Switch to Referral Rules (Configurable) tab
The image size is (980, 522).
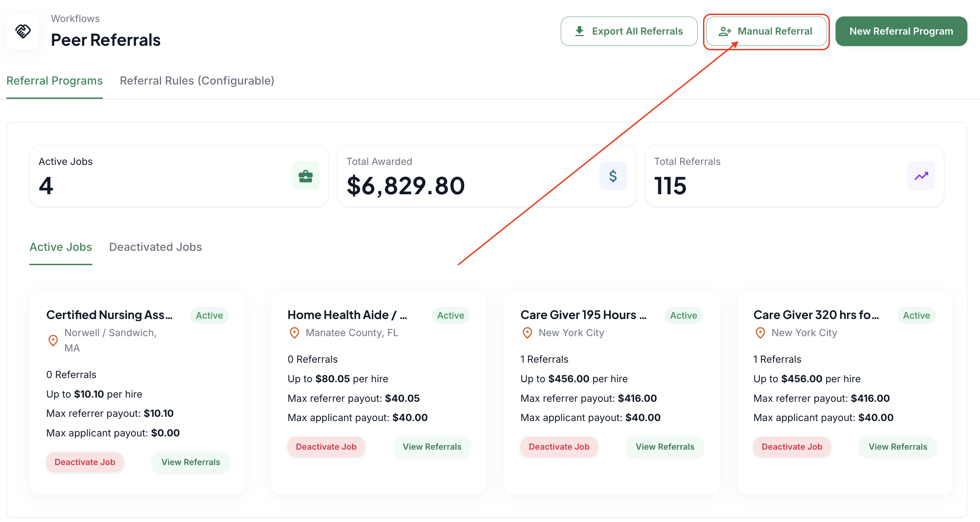pos(197,81)
